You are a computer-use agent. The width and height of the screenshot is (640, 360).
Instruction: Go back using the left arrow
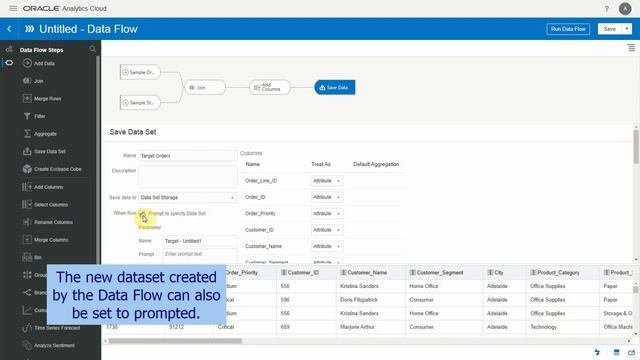click(x=9, y=29)
